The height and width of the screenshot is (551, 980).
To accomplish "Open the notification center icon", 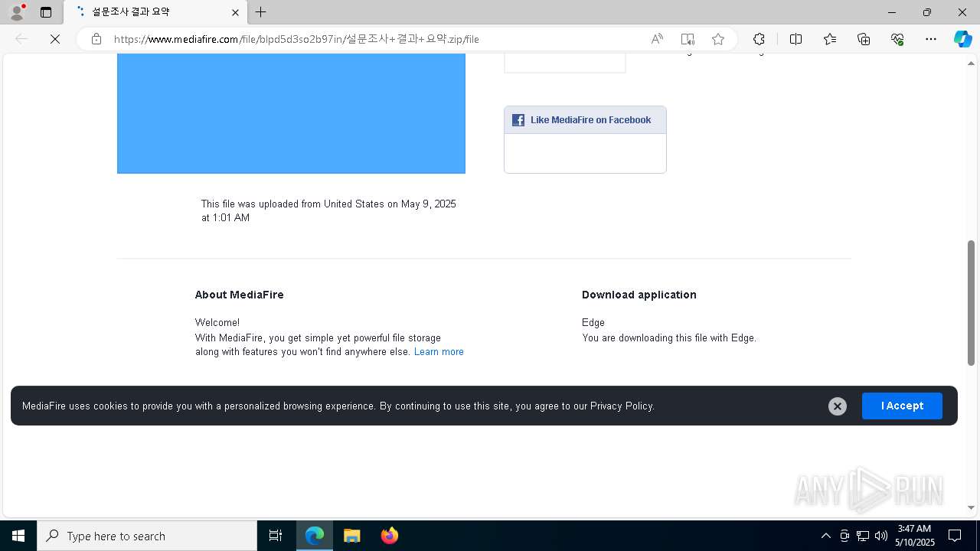I will [955, 536].
